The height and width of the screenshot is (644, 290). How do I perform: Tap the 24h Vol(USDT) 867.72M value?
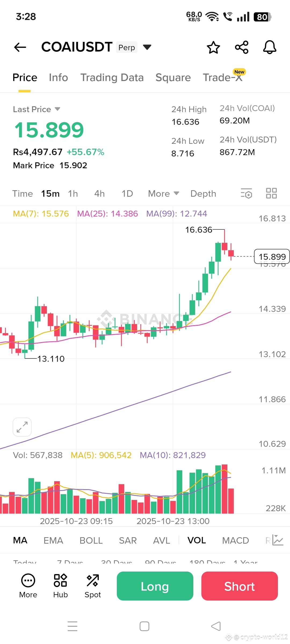(x=237, y=152)
